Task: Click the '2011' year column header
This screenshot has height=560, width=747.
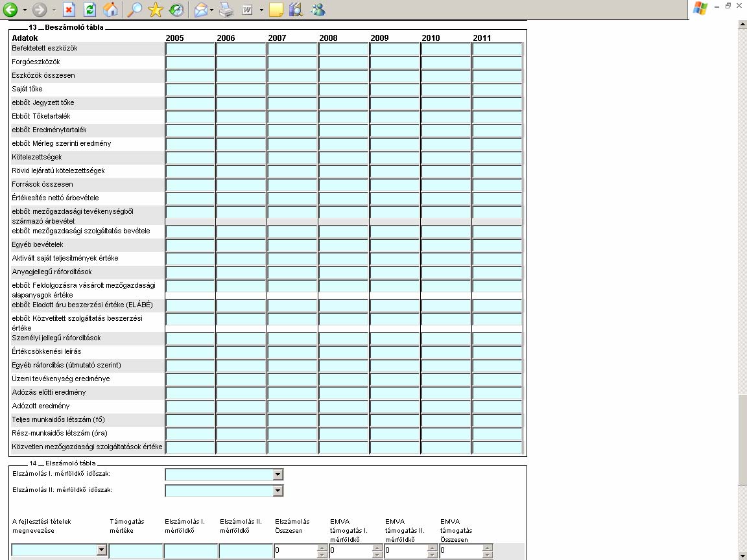Action: [482, 38]
